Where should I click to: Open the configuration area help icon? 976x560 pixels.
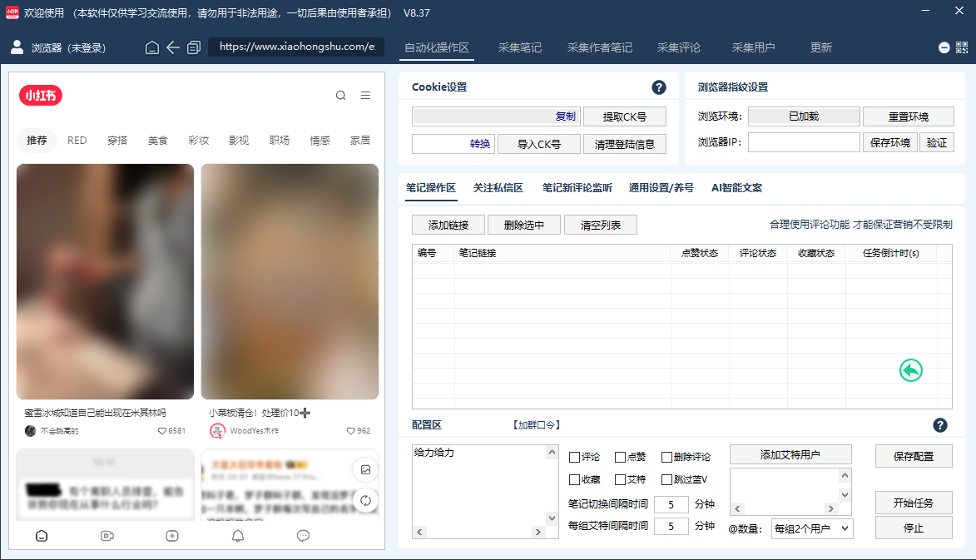pos(940,425)
